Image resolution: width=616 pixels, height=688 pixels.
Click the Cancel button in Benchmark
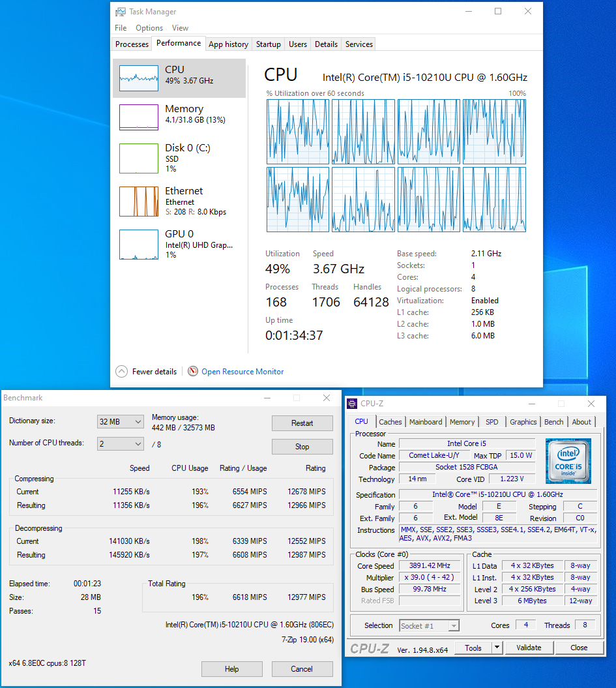(x=302, y=669)
